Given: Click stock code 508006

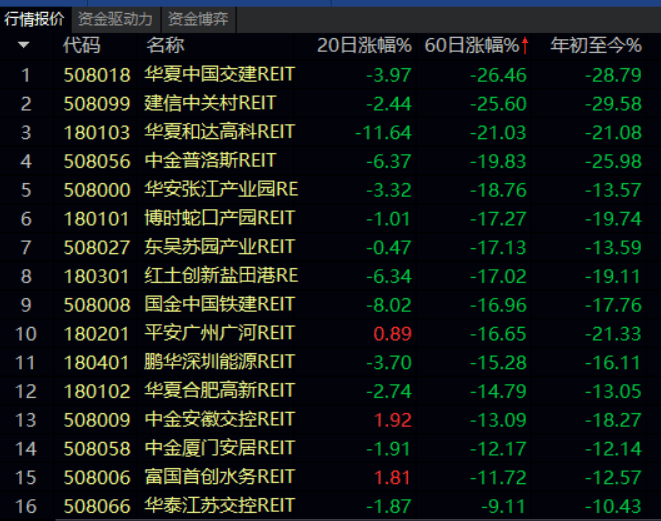Looking at the screenshot, I should (x=97, y=478).
